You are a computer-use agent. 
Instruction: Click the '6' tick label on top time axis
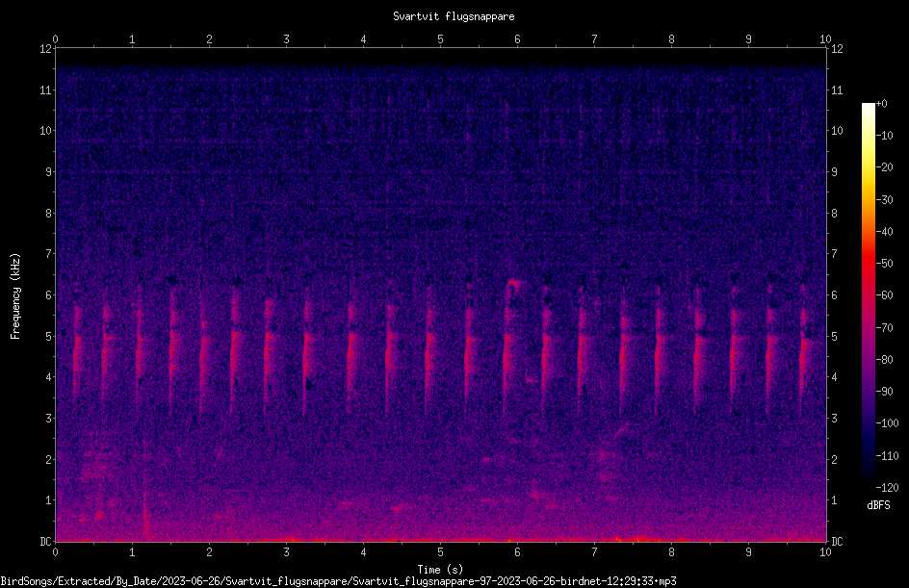point(518,39)
